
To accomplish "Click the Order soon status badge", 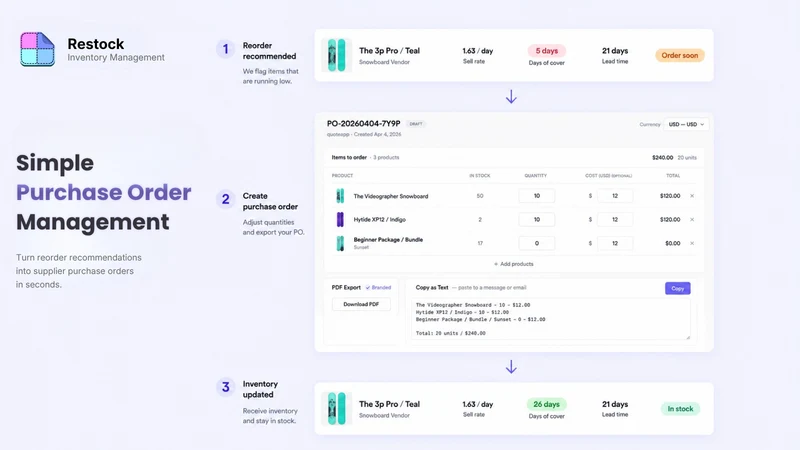I will pos(680,55).
